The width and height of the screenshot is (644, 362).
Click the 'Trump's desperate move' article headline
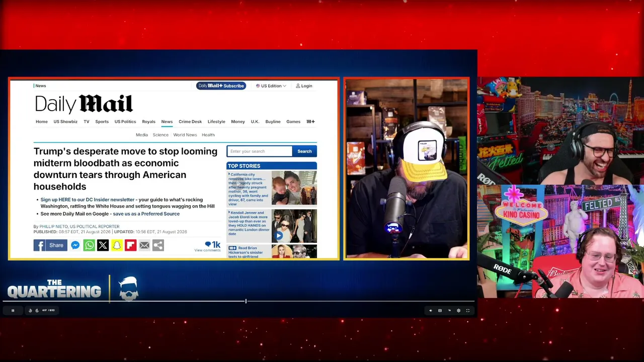[126, 169]
